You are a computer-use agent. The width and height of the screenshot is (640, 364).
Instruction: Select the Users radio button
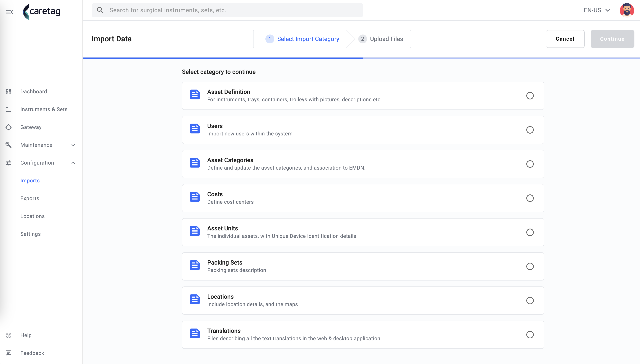tap(530, 130)
